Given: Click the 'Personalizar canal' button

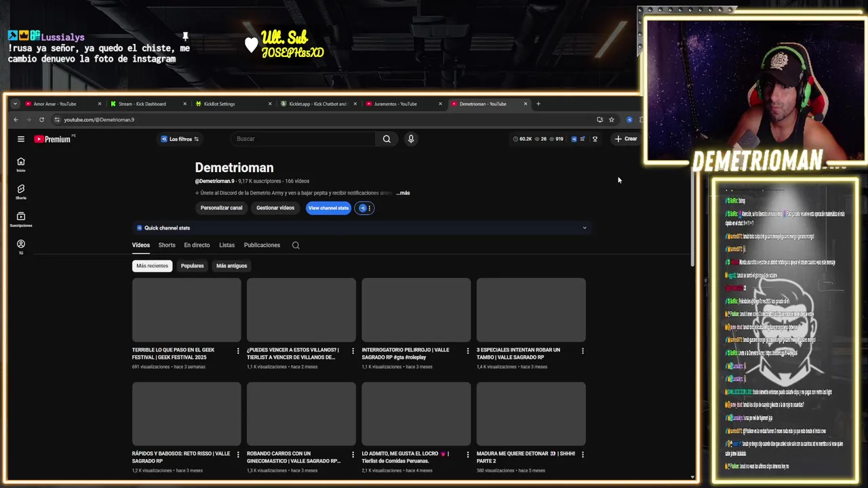Looking at the screenshot, I should coord(221,208).
